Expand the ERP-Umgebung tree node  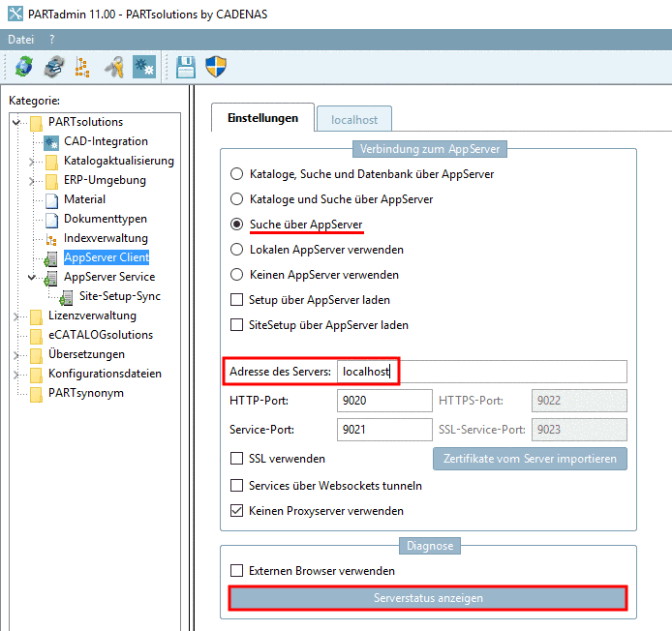tap(31, 181)
